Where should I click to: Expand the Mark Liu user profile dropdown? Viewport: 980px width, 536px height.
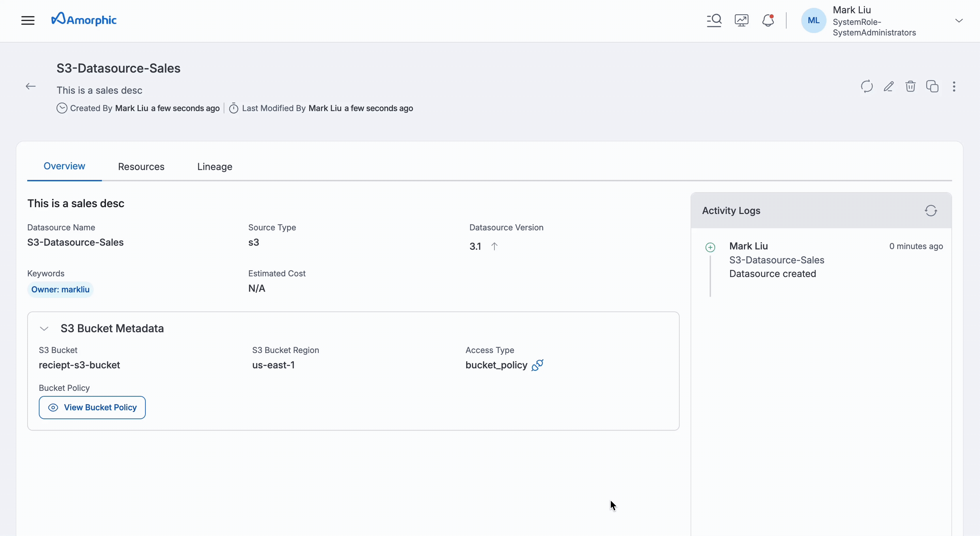pyautogui.click(x=959, y=20)
